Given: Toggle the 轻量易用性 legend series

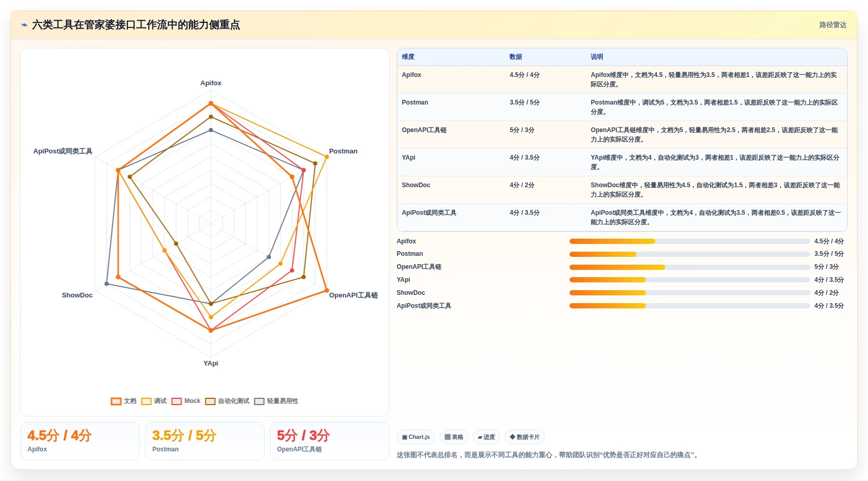Looking at the screenshot, I should click(x=276, y=401).
